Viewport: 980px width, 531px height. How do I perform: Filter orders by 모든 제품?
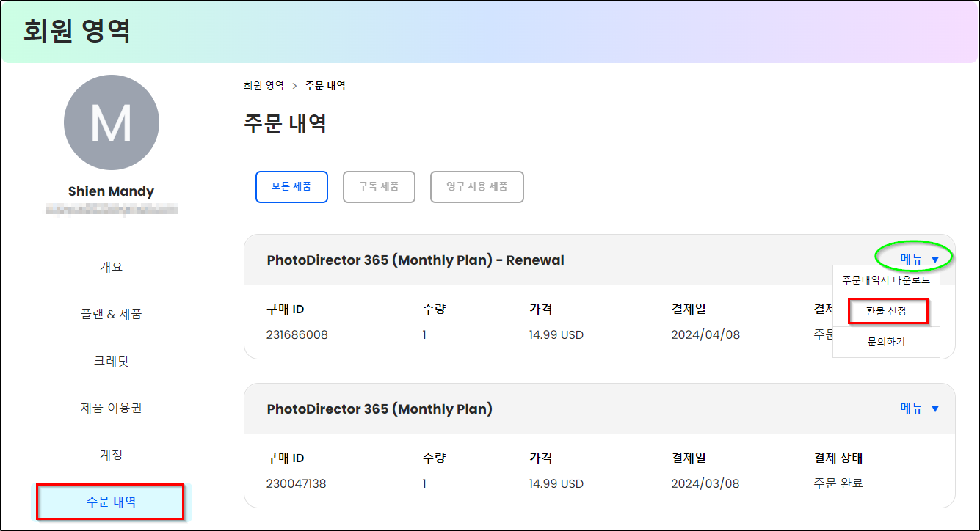pos(291,186)
